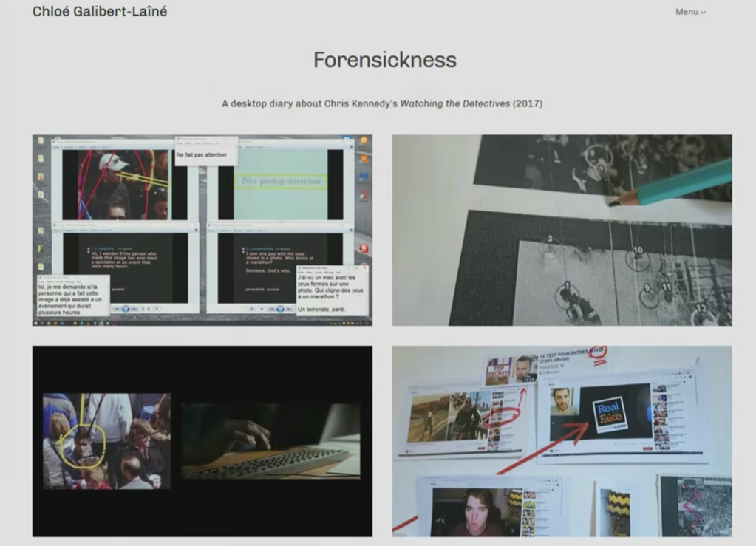Viewport: 756px width, 546px height.
Task: Click the red Subscribe button on the YouTube page
Action: (x=647, y=448)
